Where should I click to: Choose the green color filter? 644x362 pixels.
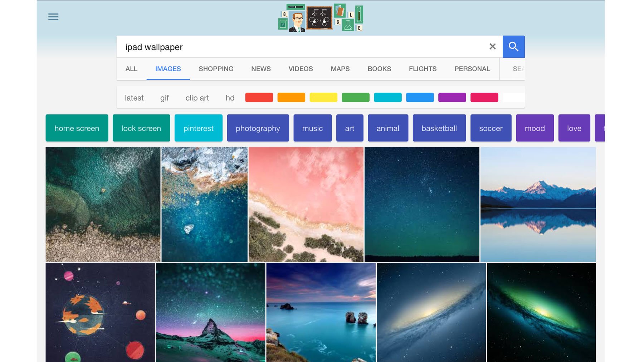coord(355,97)
